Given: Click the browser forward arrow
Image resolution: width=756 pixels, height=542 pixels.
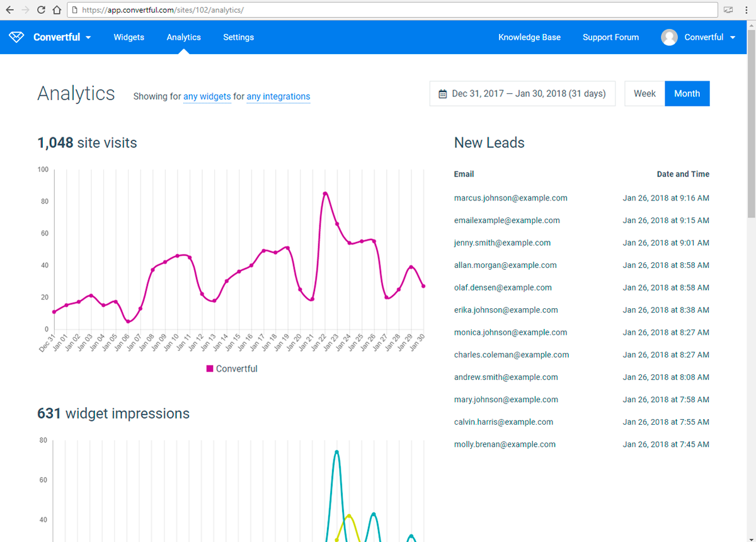Looking at the screenshot, I should (x=25, y=10).
